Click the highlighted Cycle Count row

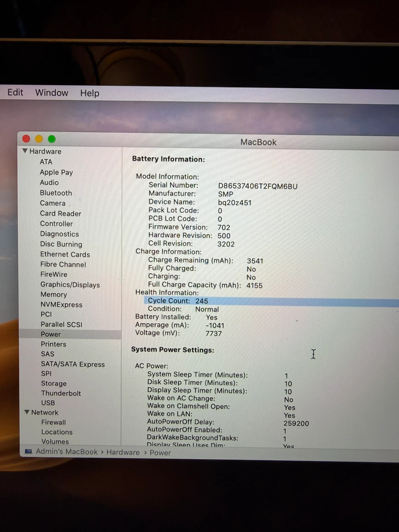[x=271, y=301]
